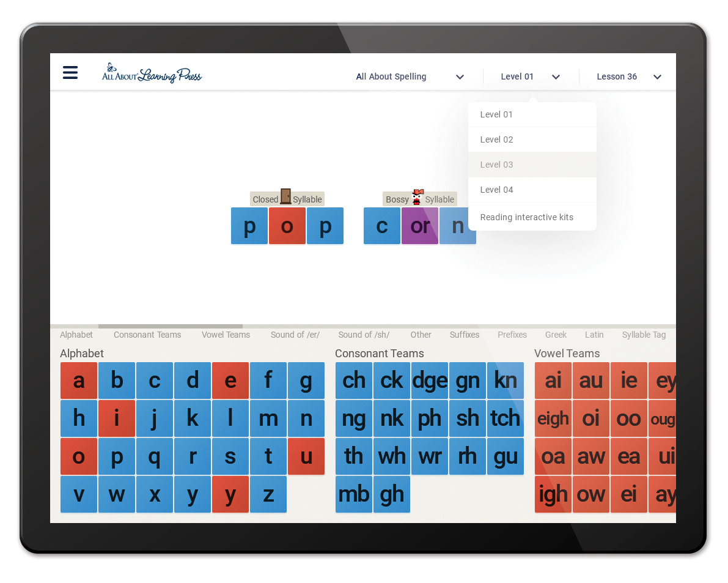Switch to the Other tab

(x=421, y=335)
